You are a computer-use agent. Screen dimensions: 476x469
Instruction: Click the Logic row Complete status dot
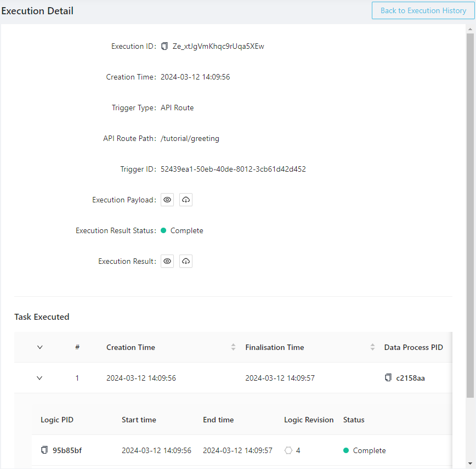[346, 450]
